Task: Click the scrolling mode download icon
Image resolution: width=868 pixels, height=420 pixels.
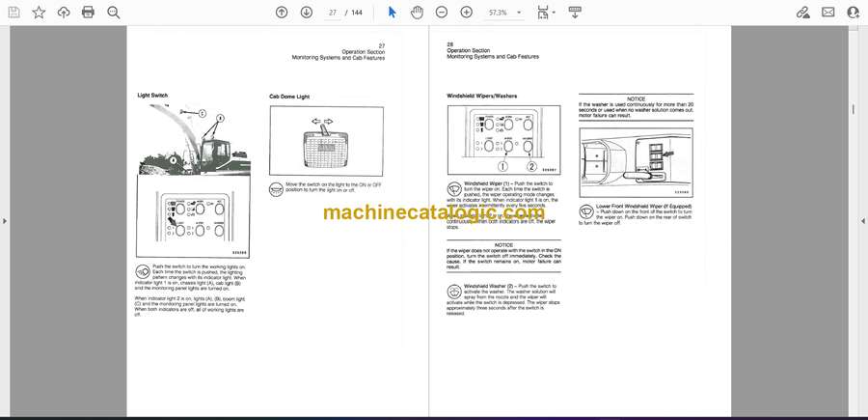Action: tap(575, 13)
